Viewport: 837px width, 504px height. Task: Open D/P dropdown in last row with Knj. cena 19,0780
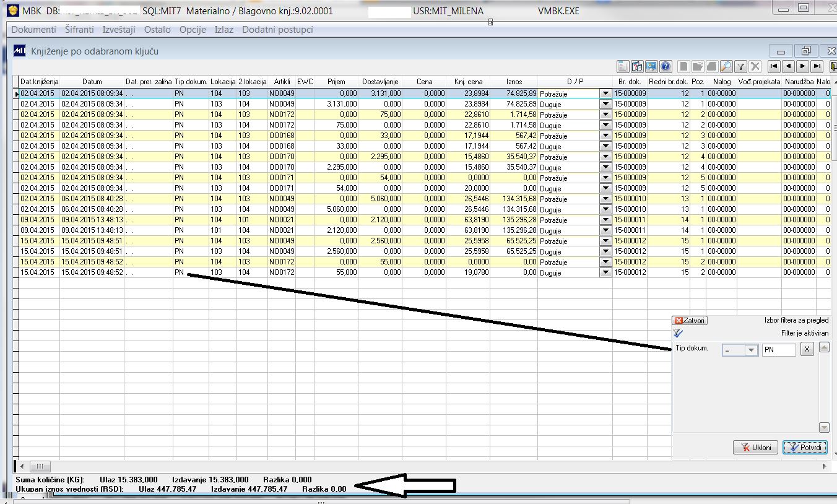tap(606, 272)
